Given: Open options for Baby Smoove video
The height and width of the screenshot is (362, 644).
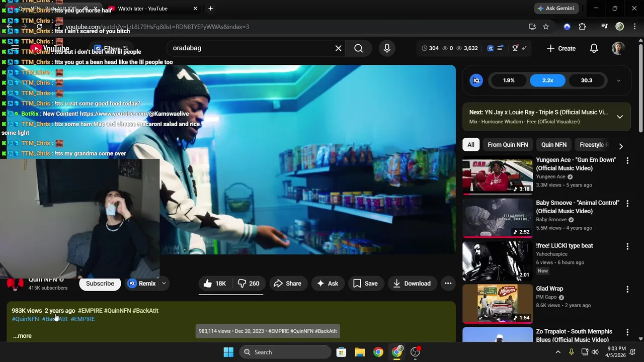Looking at the screenshot, I should coord(627,203).
